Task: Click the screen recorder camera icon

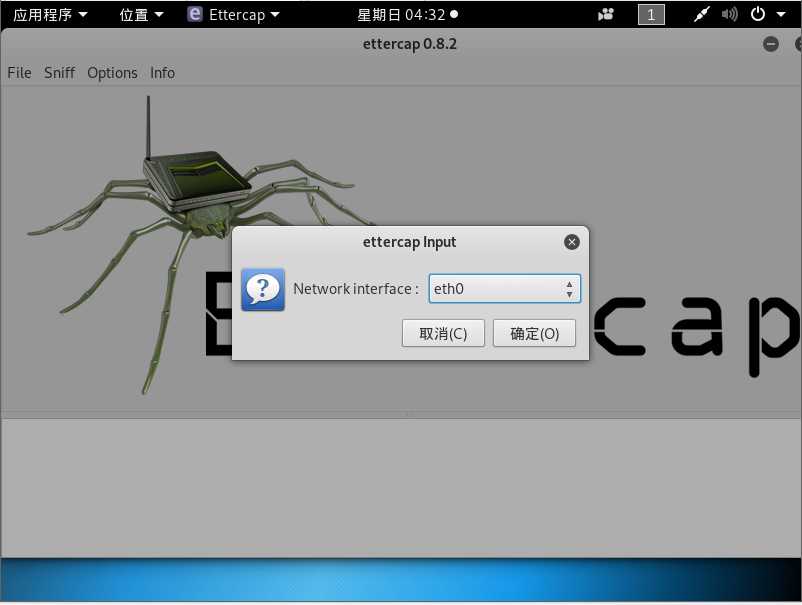Action: pyautogui.click(x=606, y=14)
